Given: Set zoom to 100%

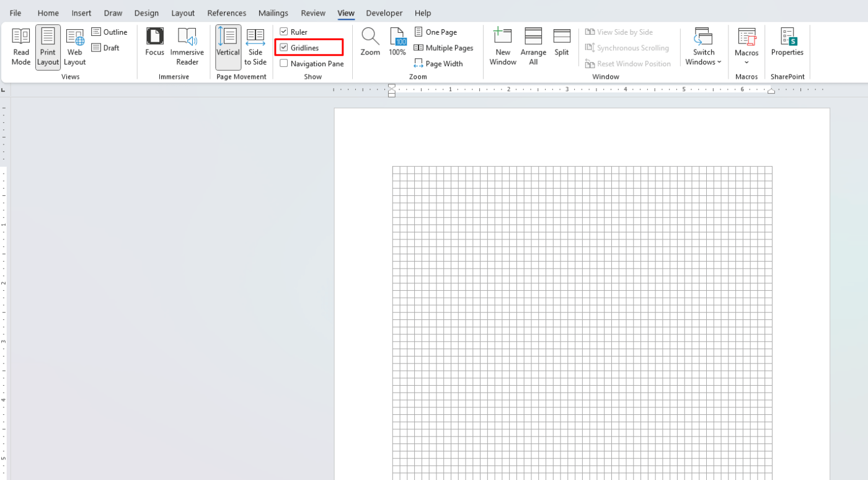Looking at the screenshot, I should tap(397, 42).
